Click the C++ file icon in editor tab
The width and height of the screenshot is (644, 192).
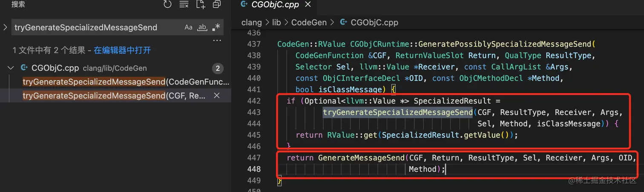244,5
